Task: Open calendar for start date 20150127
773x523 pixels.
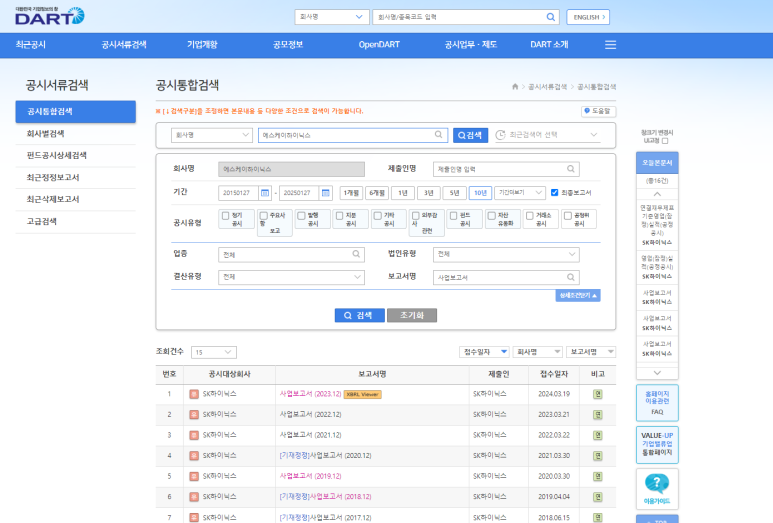Action: click(265, 193)
